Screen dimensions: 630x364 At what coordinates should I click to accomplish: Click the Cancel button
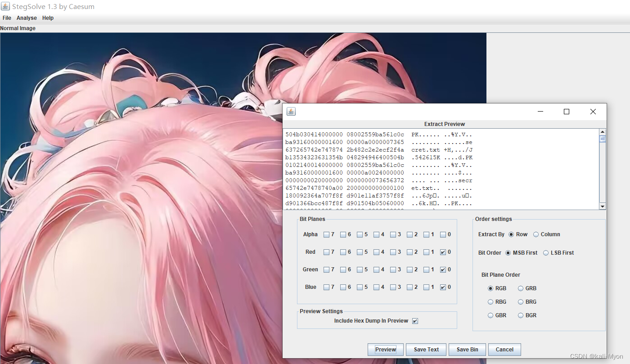click(x=504, y=350)
